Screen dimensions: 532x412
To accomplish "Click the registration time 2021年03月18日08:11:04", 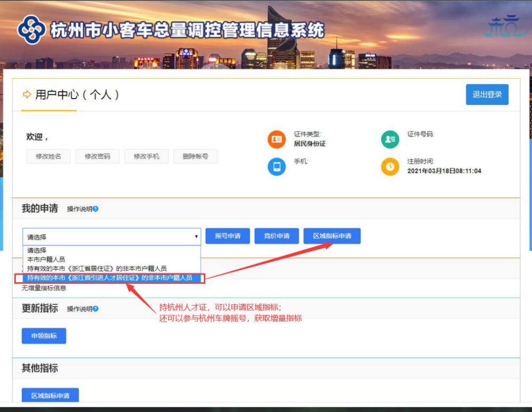I will pos(444,171).
